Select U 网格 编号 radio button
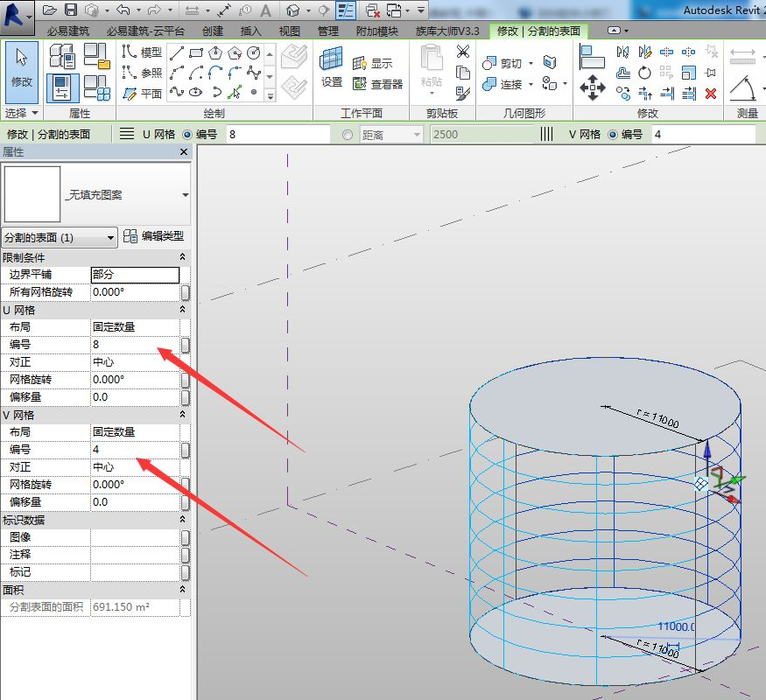The height and width of the screenshot is (700, 766). pos(187,135)
